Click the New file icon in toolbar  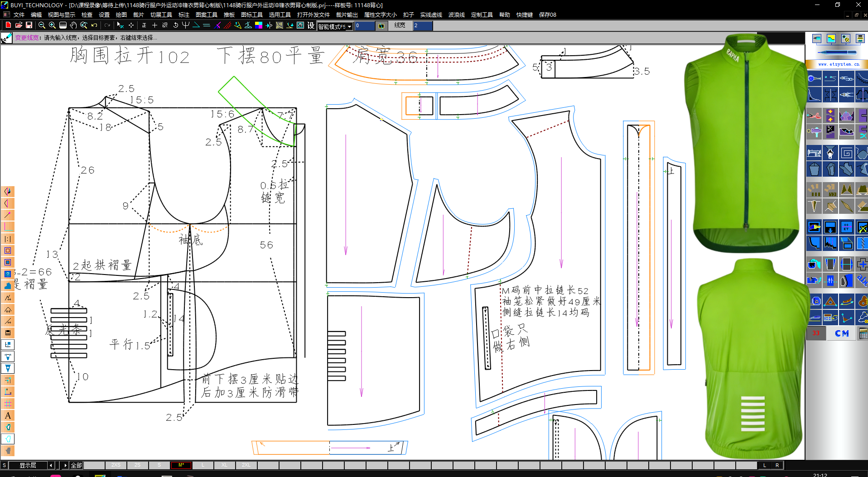[x=8, y=25]
